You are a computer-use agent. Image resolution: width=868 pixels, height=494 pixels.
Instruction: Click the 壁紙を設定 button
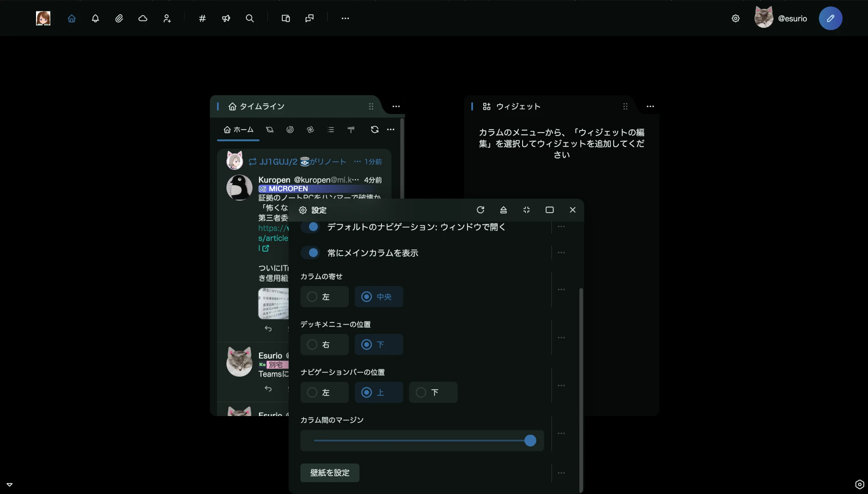point(330,472)
